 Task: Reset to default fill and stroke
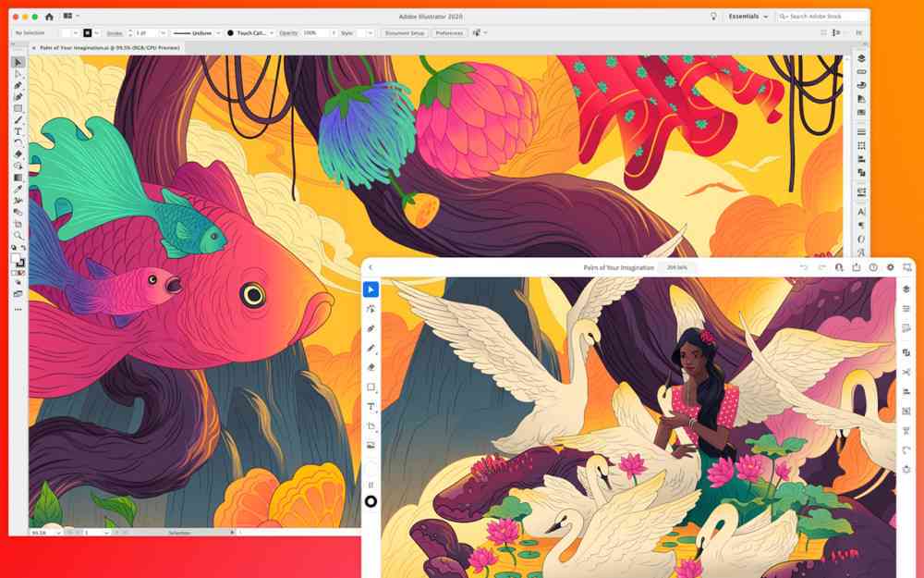[x=14, y=248]
